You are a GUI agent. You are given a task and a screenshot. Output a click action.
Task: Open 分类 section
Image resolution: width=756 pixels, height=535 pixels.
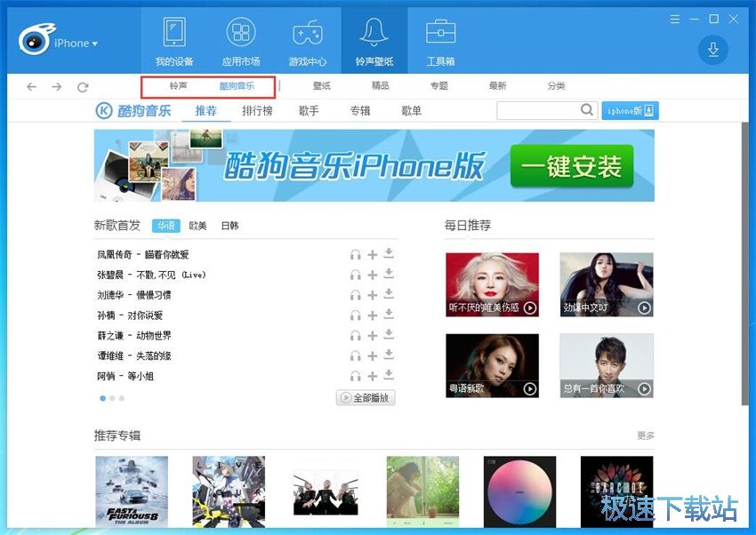pyautogui.click(x=556, y=85)
